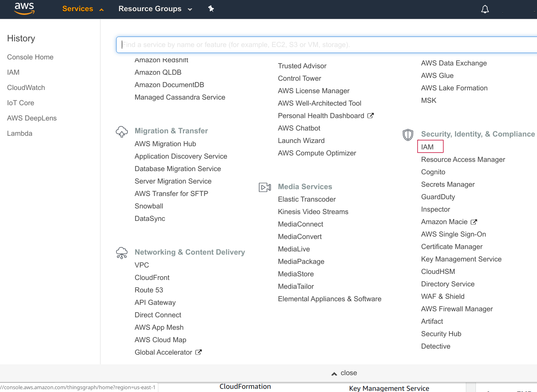Click external link icon beside Personal Health Dashboard
537x392 pixels.
371,116
